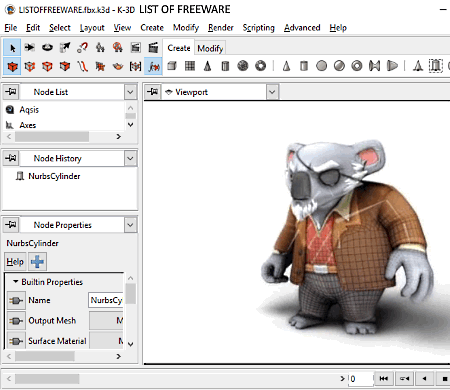The height and width of the screenshot is (390, 450).
Task: Create a PolyGrid from toolbar
Action: click(x=190, y=66)
